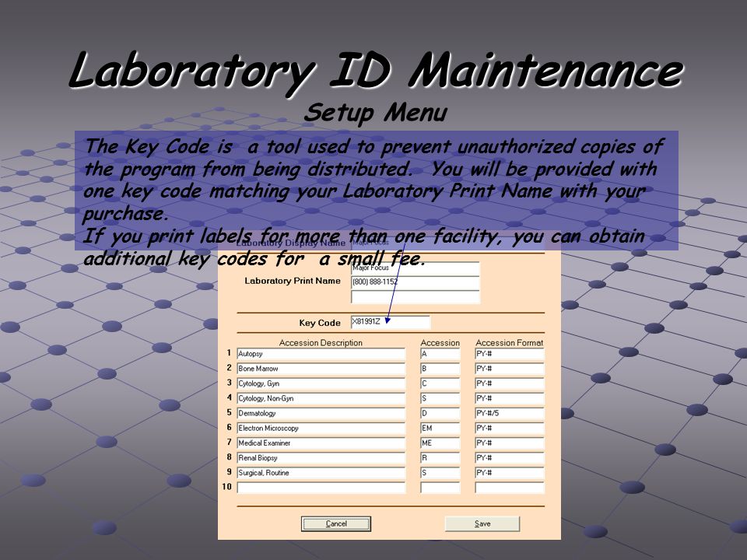This screenshot has width=747, height=560.
Task: Click the Cancel button
Action: 336,523
